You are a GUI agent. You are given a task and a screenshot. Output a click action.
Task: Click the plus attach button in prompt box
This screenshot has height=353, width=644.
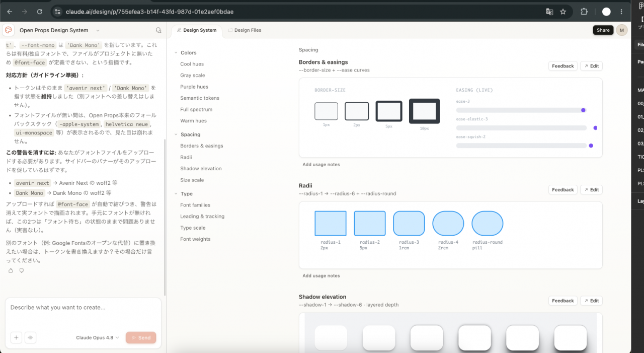tap(16, 337)
